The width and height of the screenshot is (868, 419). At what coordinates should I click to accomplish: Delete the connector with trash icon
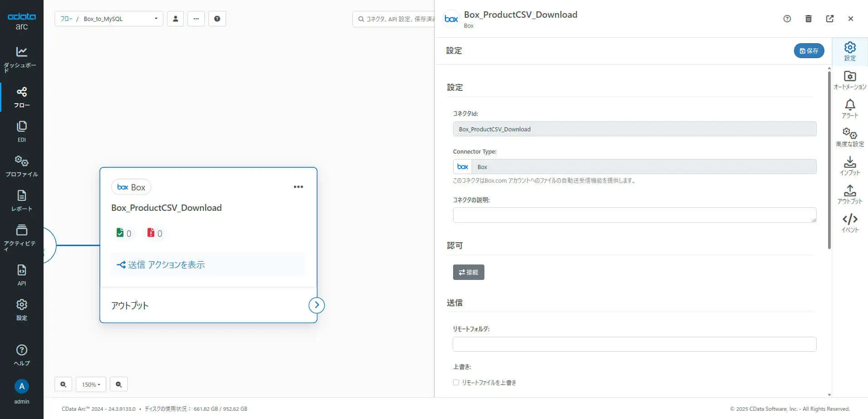809,19
